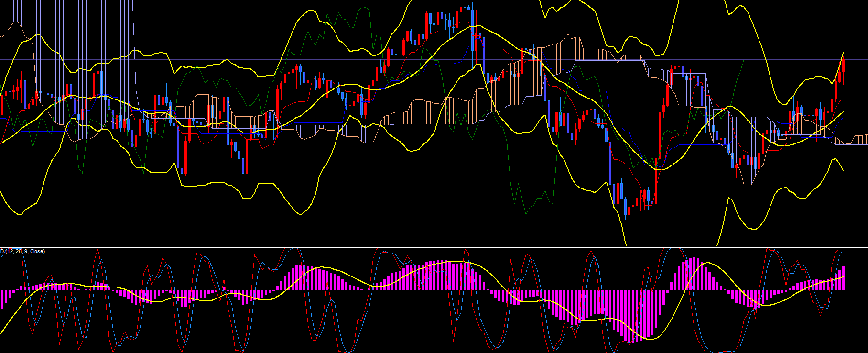
Task: Select middle yellow band end near latest candle
Action: coord(842,113)
